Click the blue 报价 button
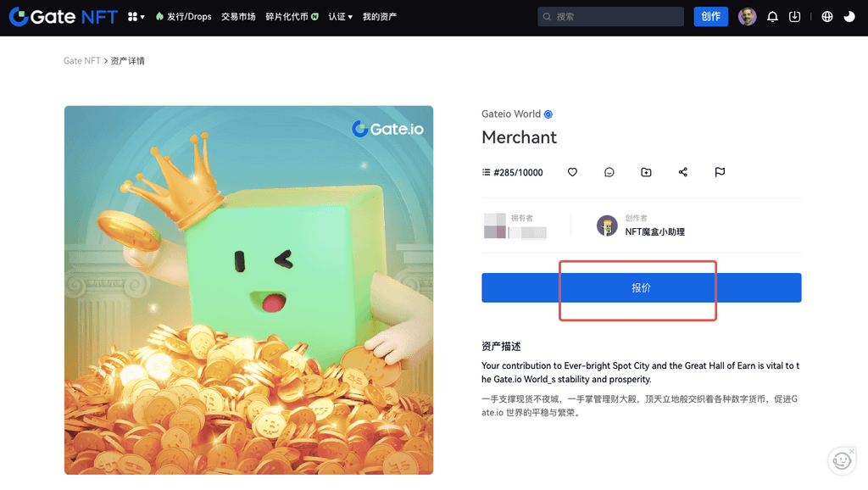Image resolution: width=868 pixels, height=490 pixels. pyautogui.click(x=641, y=288)
